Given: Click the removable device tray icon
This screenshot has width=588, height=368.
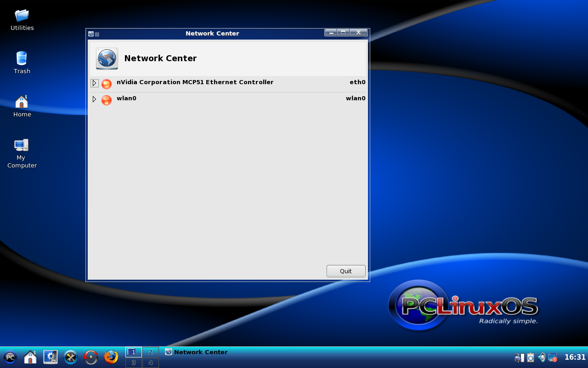Looking at the screenshot, I should pyautogui.click(x=520, y=357).
